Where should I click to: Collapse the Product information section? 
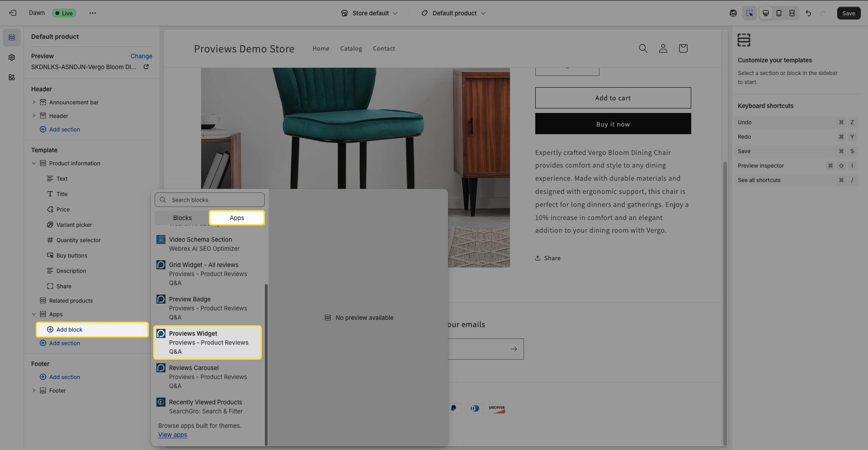[34, 163]
